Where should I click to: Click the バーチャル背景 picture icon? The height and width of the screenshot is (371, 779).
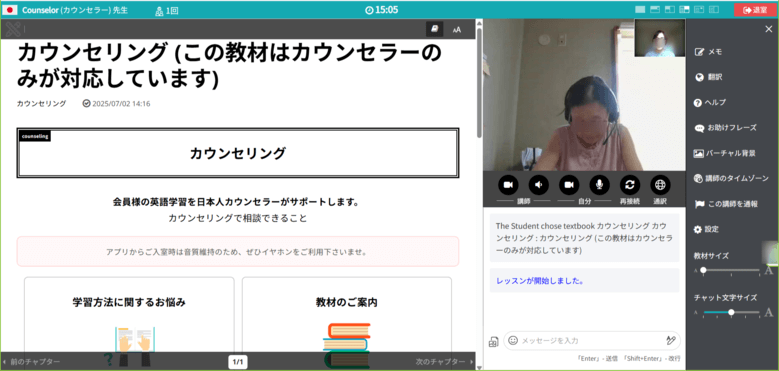698,153
